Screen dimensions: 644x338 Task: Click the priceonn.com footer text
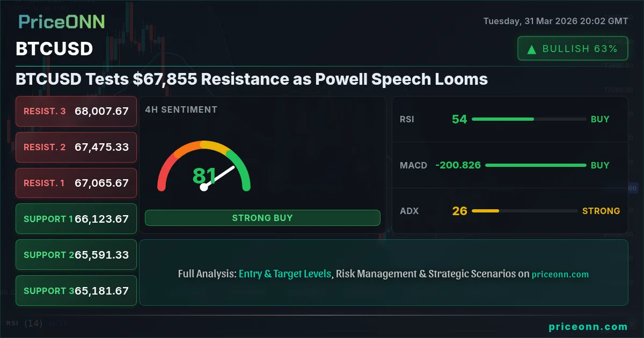(x=588, y=327)
